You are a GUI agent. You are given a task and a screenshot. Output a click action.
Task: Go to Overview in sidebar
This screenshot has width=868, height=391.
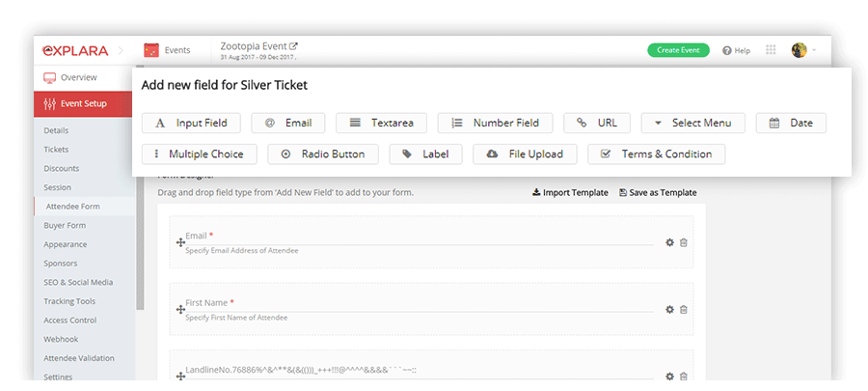(x=83, y=77)
